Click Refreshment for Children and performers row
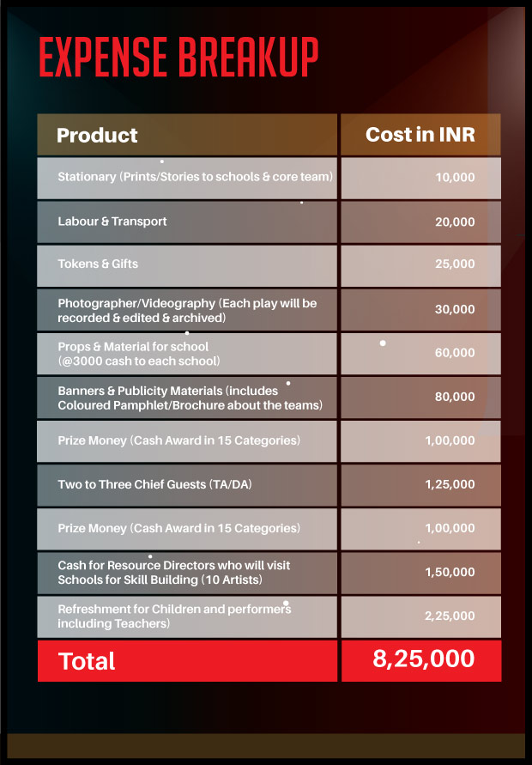This screenshot has width=532, height=765. [174, 616]
